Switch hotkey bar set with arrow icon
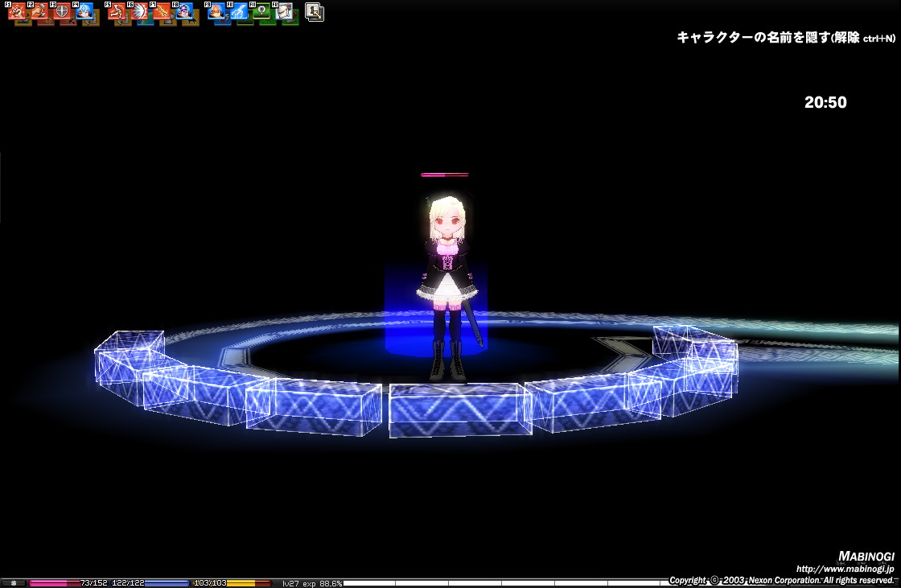Screen dimensions: 901x588 click(x=315, y=12)
